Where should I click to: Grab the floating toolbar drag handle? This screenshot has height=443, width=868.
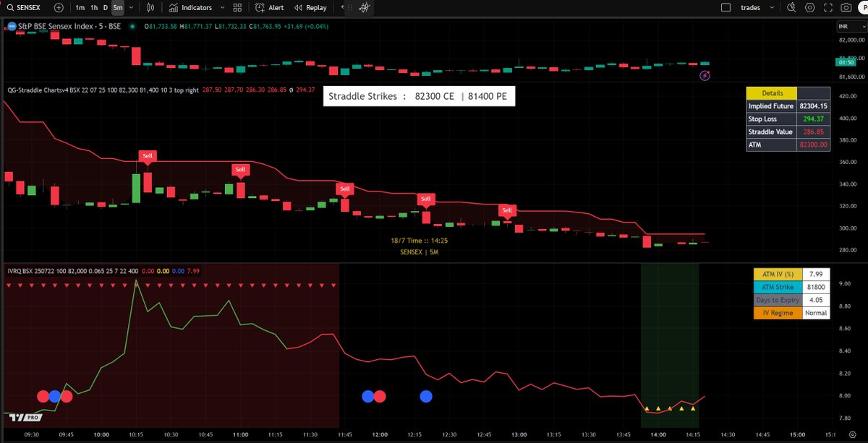tap(349, 7)
